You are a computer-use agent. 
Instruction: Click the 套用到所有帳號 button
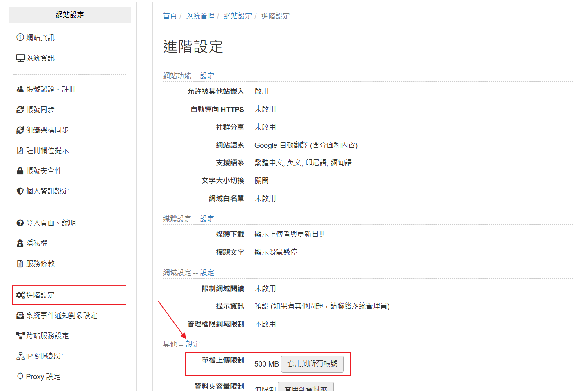coord(312,364)
